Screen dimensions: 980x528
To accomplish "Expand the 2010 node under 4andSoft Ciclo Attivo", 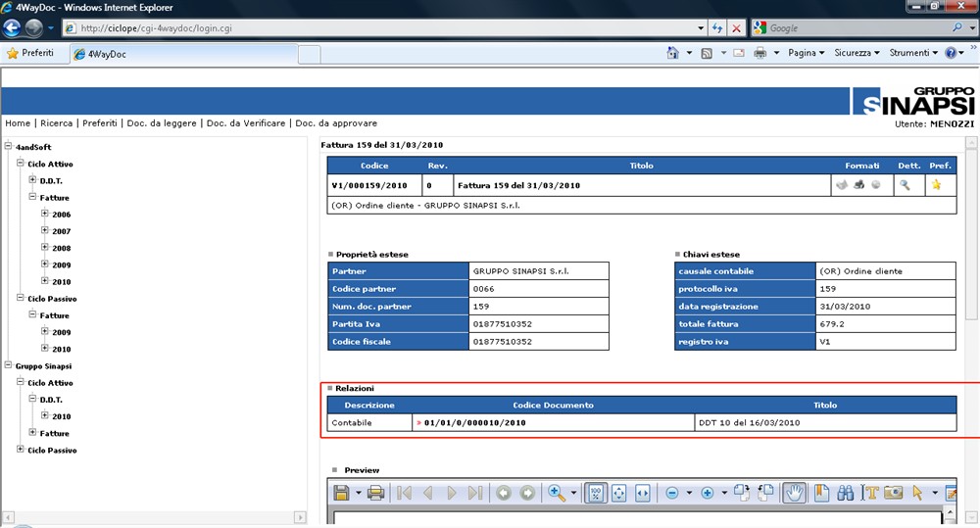I will (45, 281).
